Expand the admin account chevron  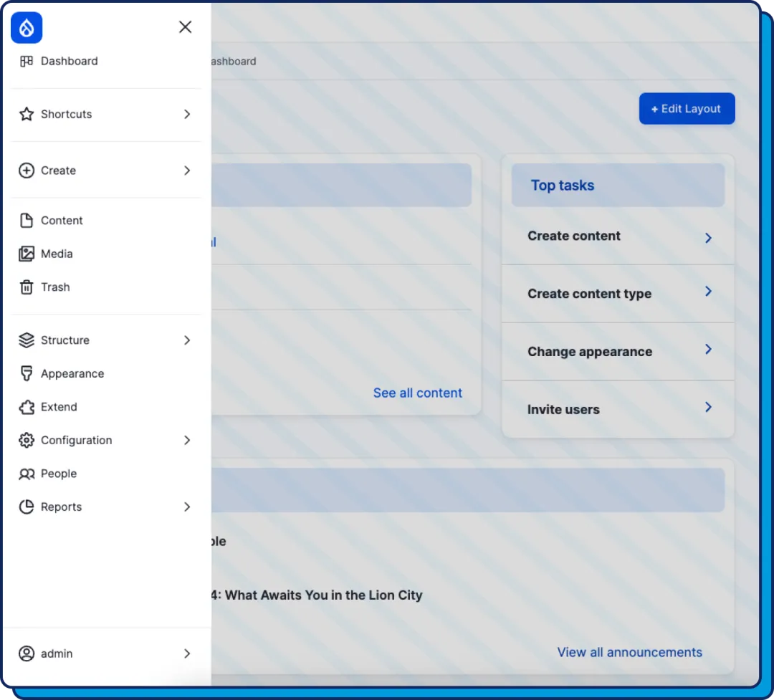tap(187, 653)
